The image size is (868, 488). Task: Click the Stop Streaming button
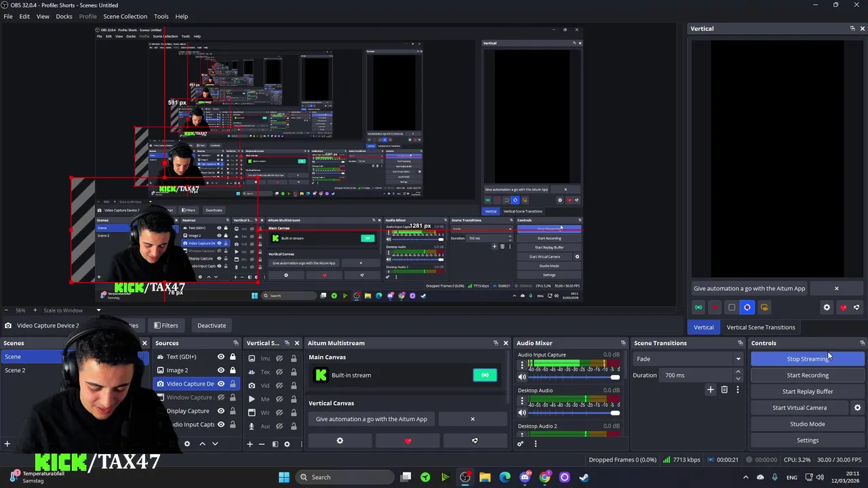[x=808, y=359]
